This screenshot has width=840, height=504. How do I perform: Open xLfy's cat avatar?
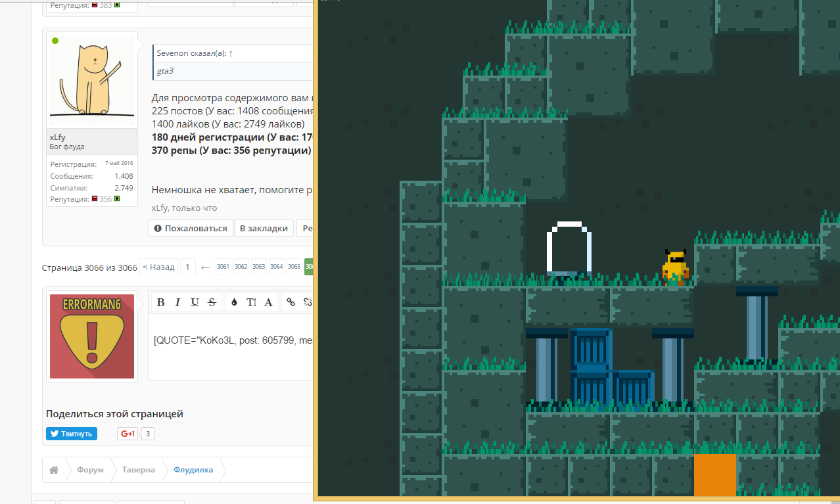pyautogui.click(x=91, y=80)
